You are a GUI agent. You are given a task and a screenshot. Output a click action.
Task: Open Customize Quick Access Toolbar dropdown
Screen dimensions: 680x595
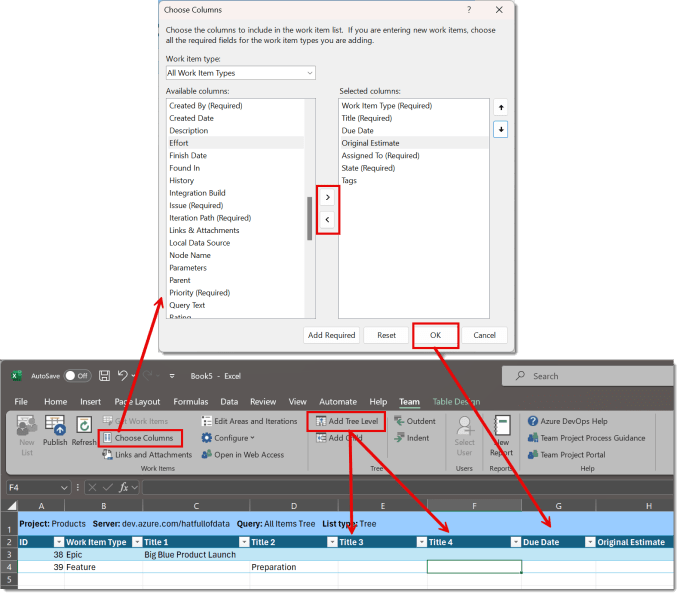point(172,376)
